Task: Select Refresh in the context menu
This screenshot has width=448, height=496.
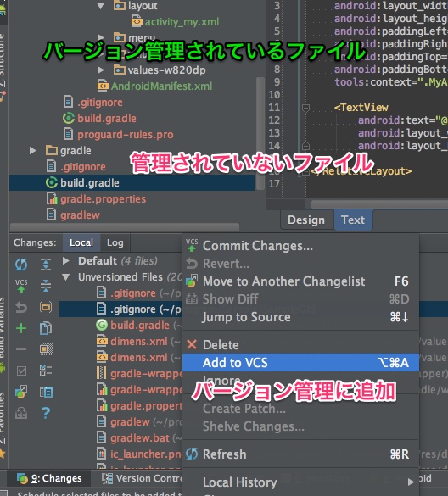Action: 300,454
